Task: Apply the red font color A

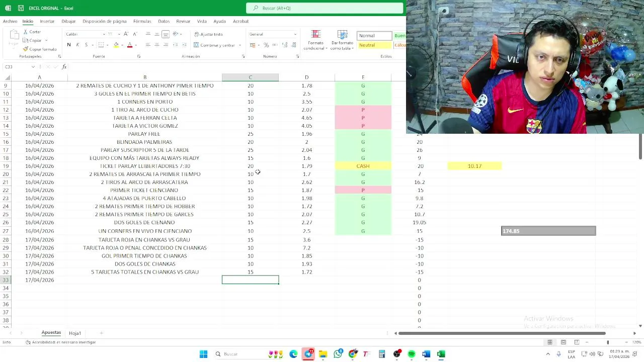Action: 130,45
